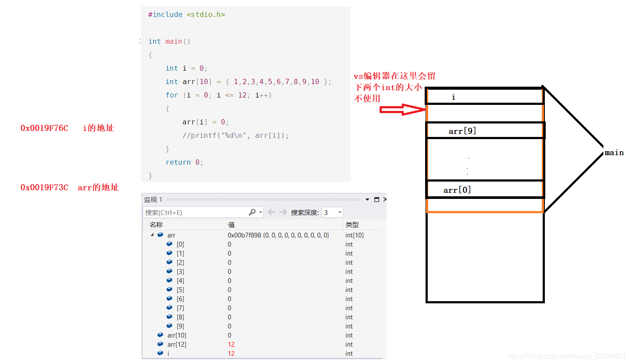Click the cube icon beside element [3]
Image resolution: width=629 pixels, height=364 pixels.
[170, 271]
